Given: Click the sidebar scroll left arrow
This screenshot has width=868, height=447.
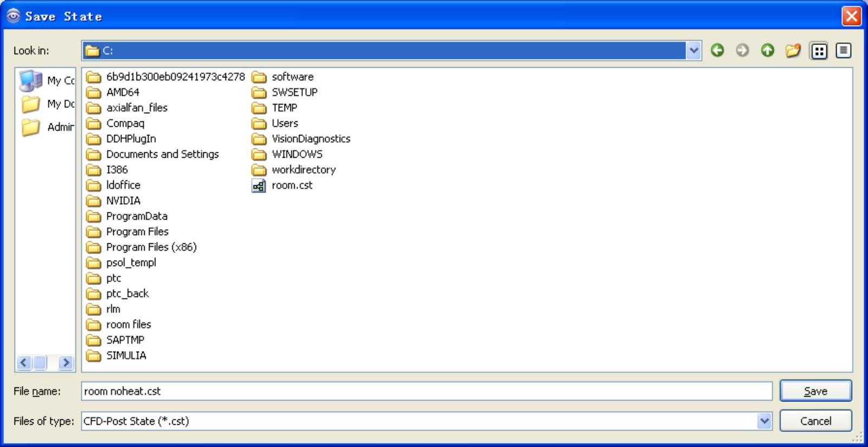Looking at the screenshot, I should tap(24, 362).
